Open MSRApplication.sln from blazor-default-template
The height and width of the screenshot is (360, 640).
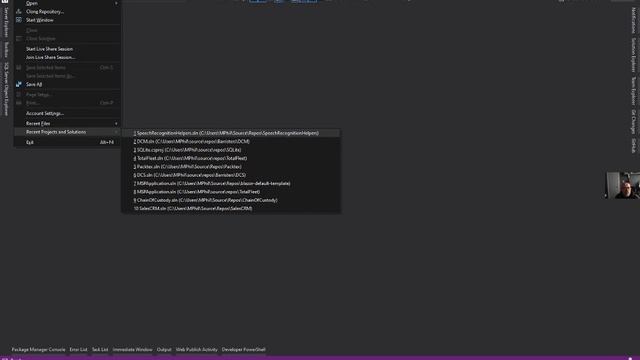coord(231,184)
